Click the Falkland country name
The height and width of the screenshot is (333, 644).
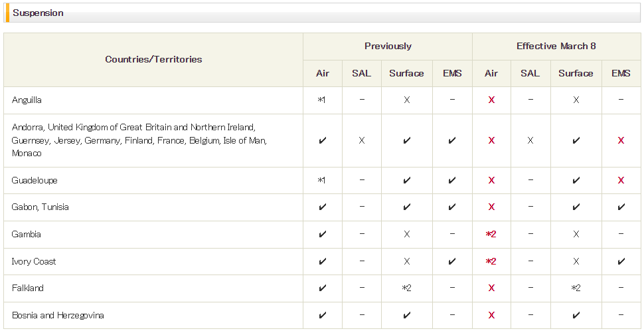(28, 288)
